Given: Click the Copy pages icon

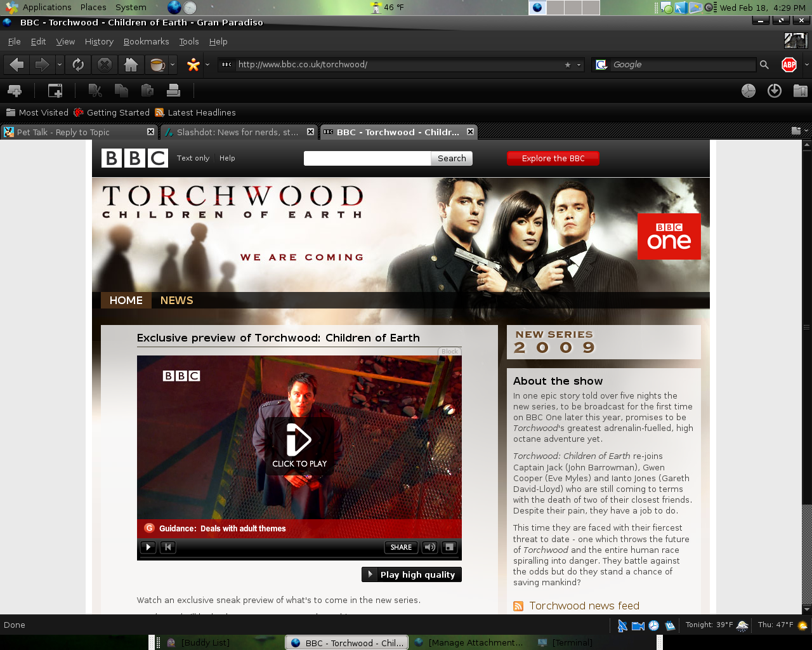Looking at the screenshot, I should [x=121, y=91].
